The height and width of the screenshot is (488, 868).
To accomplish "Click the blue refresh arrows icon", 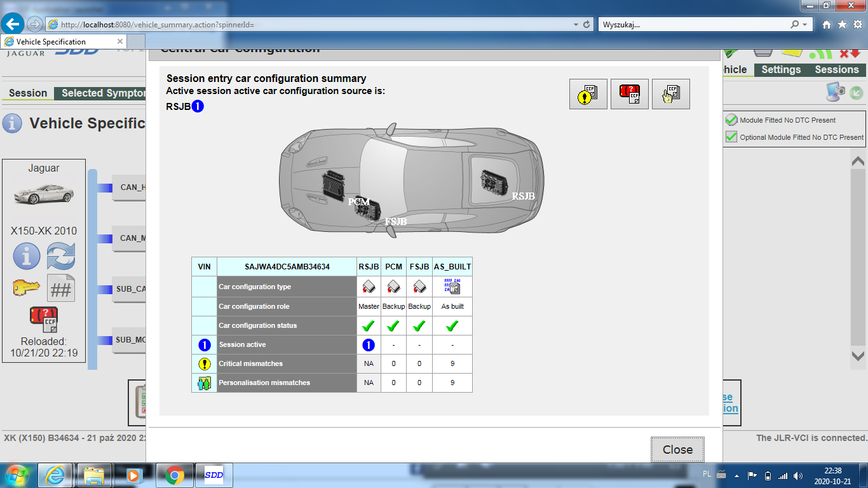I will tap(61, 257).
